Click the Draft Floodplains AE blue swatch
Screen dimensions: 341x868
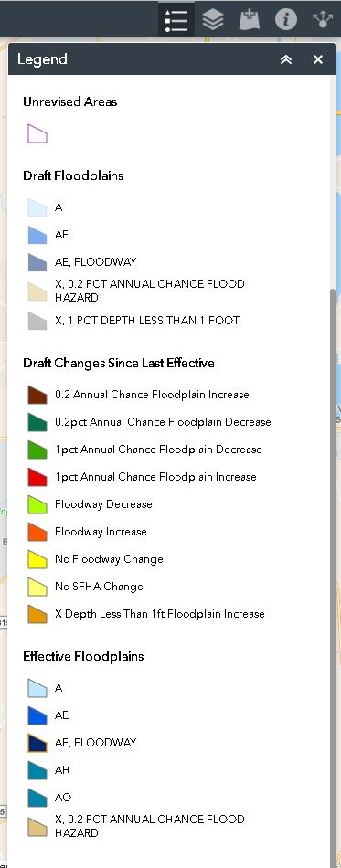click(x=37, y=235)
